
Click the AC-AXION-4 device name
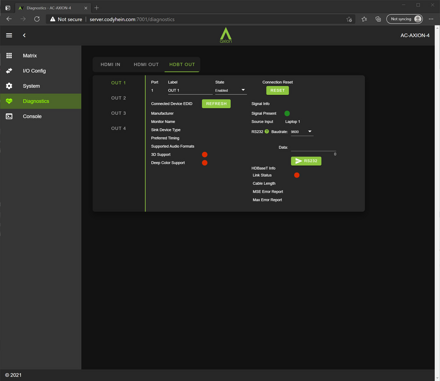pyautogui.click(x=415, y=35)
